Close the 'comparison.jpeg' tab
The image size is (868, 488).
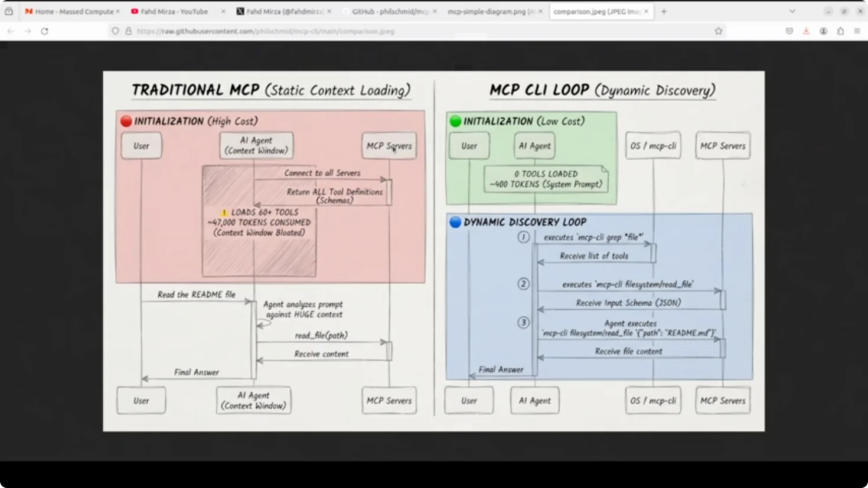pos(646,11)
